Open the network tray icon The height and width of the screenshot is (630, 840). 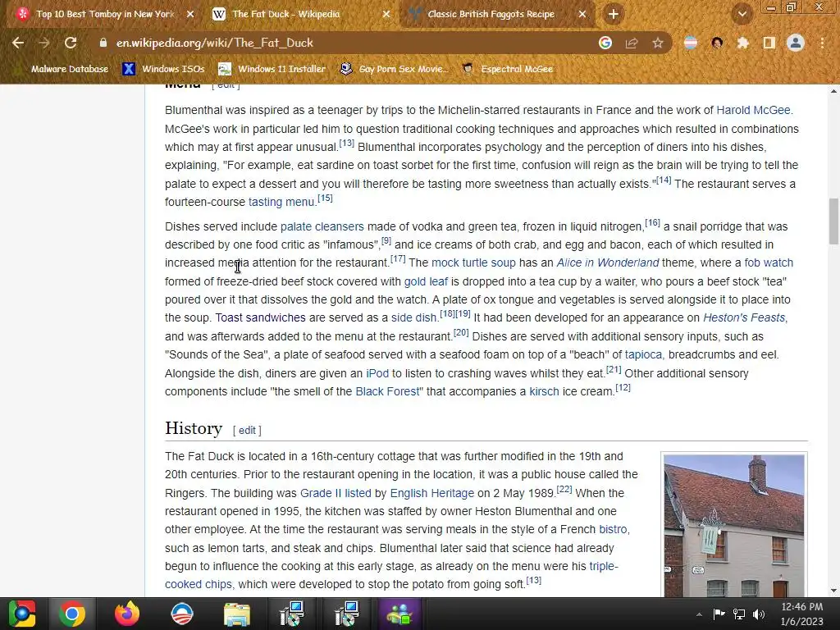739,614
